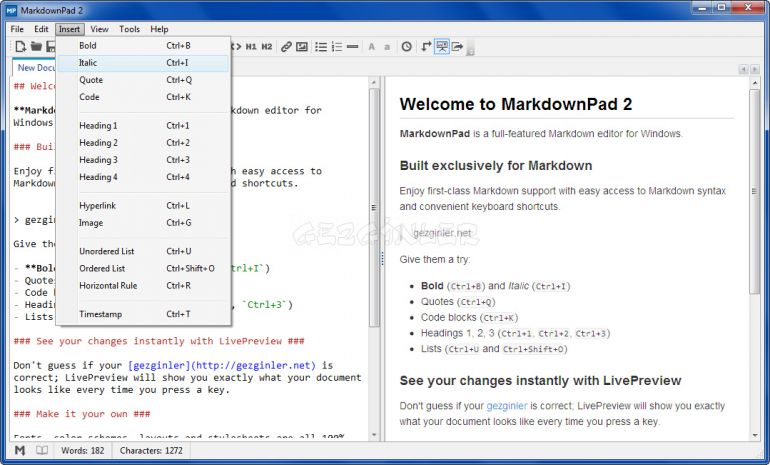Click the pane splitter grip dots
Screen dimensions: 770x465
(x=382, y=259)
